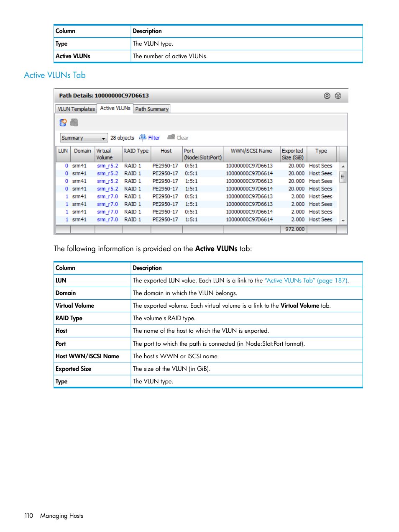The image size is (399, 532).
Task: Click the table scrollbar down arrow
Action: (x=343, y=220)
